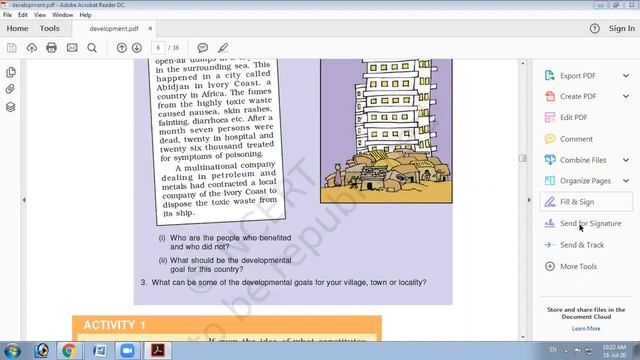Click the Organize Pages tool icon

click(x=550, y=180)
